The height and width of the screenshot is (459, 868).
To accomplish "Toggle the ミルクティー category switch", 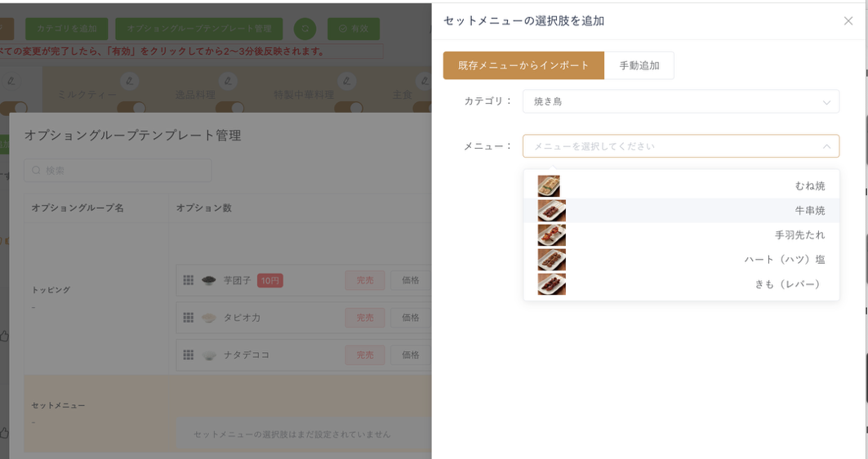I will [x=131, y=108].
